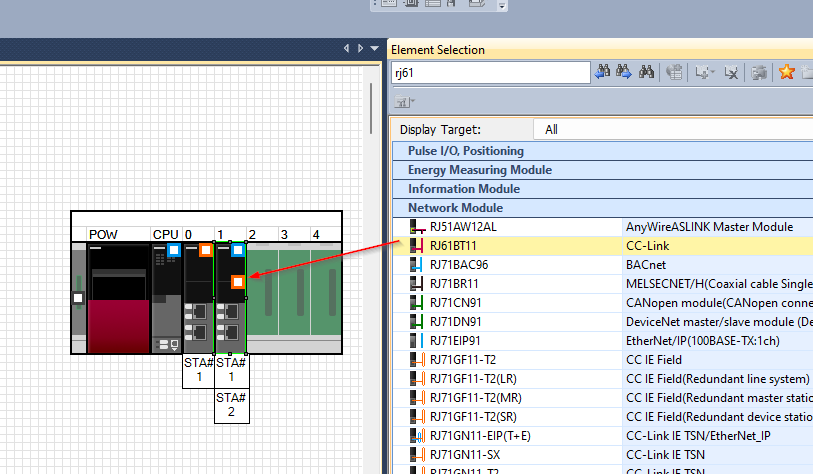This screenshot has height=474, width=813.
Task: Select the RJ71GF11-T2 CC IE Field module
Action: (x=602, y=360)
